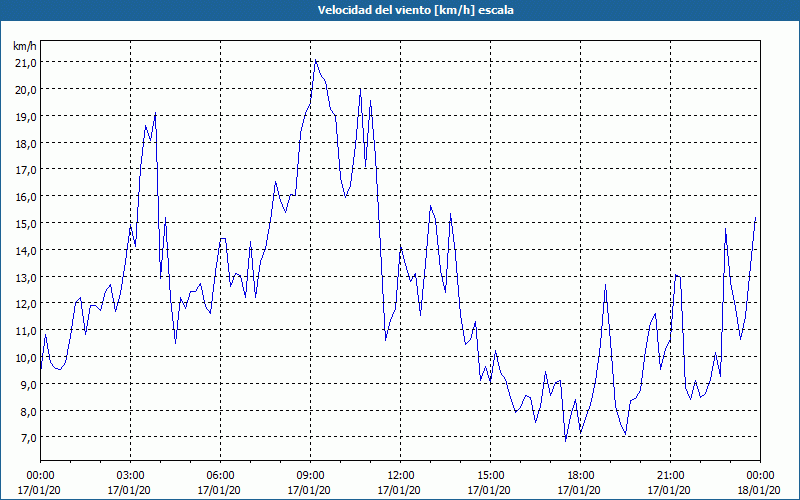800x500 pixels.
Task: Click the '15,0' y-axis label
Action: (26, 224)
